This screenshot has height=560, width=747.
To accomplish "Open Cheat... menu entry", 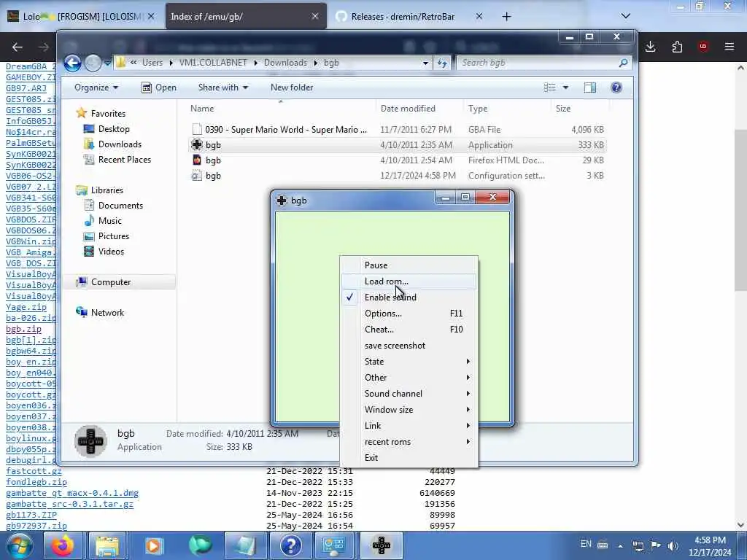I will 409,330.
